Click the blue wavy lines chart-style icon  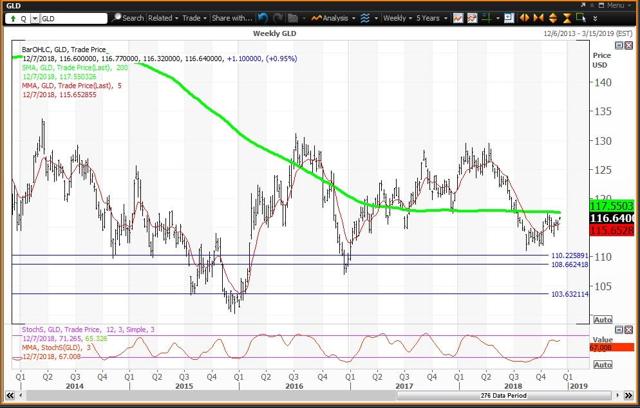click(365, 18)
